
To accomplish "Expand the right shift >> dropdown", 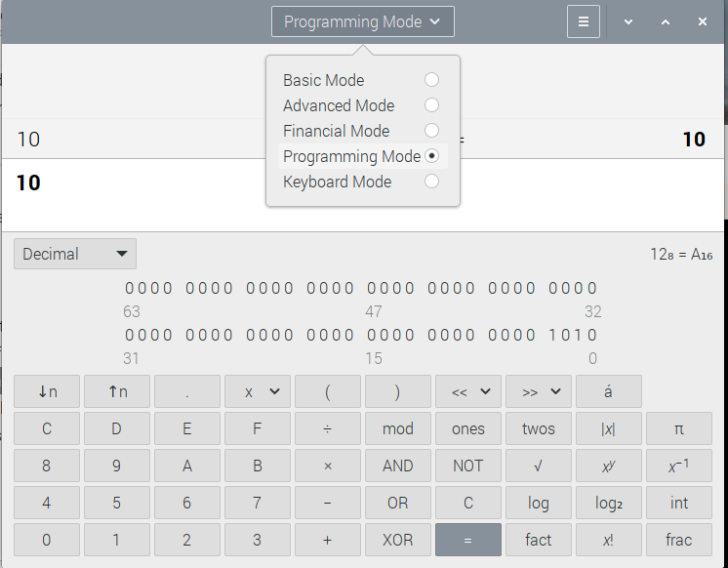I will [x=538, y=391].
